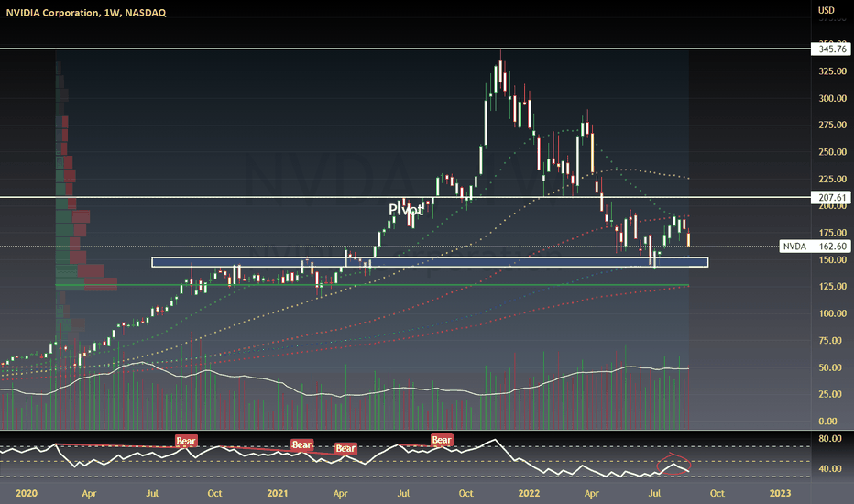Click the Oct label left of 2021
Image resolution: width=854 pixels, height=504 pixels.
click(214, 493)
